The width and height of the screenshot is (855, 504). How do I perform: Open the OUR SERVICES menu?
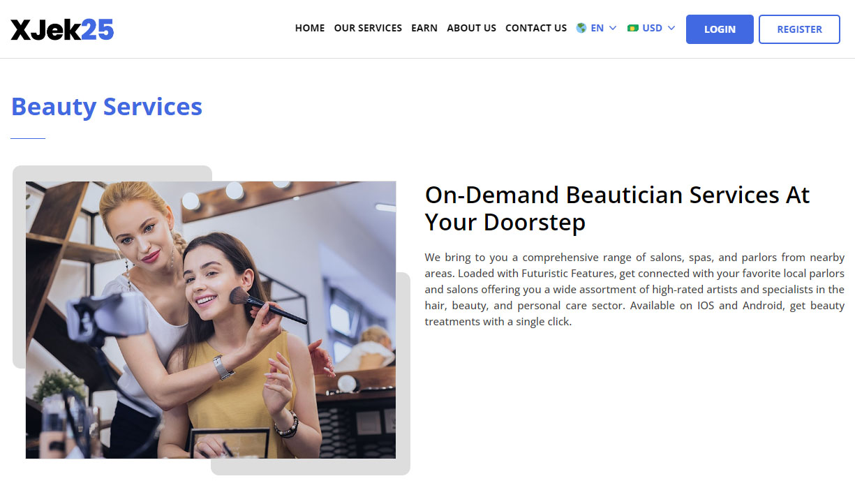point(368,28)
